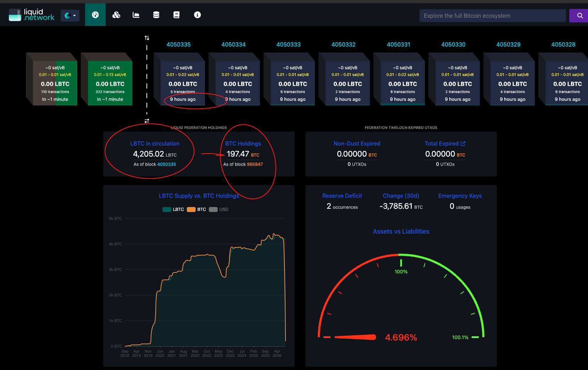This screenshot has height=370, width=588.
Task: Click the Liquid Network logo
Action: point(32,15)
